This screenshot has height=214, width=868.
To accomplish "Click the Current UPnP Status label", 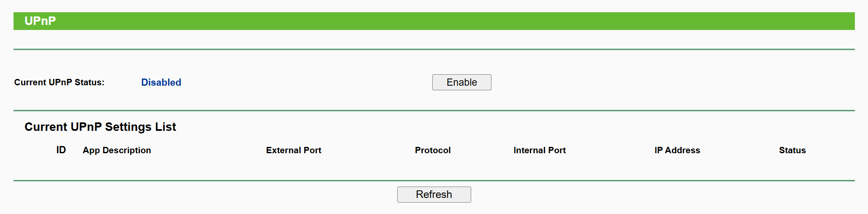I will (x=59, y=82).
